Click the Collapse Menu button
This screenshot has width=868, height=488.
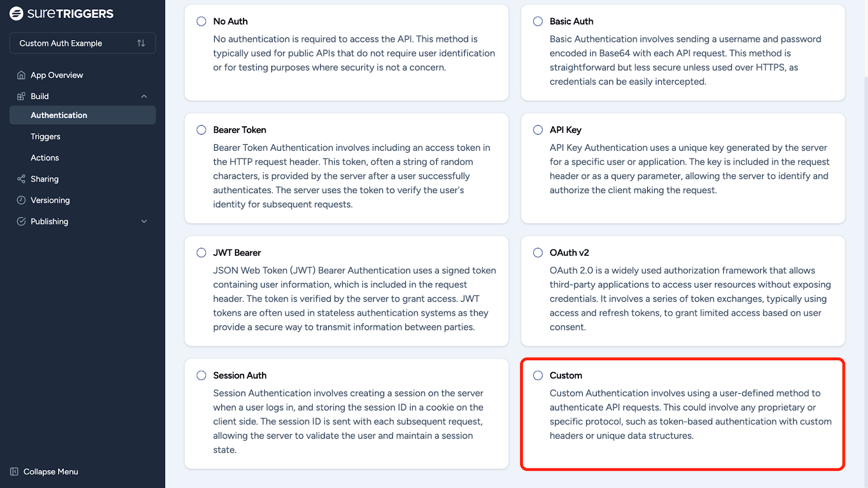50,472
